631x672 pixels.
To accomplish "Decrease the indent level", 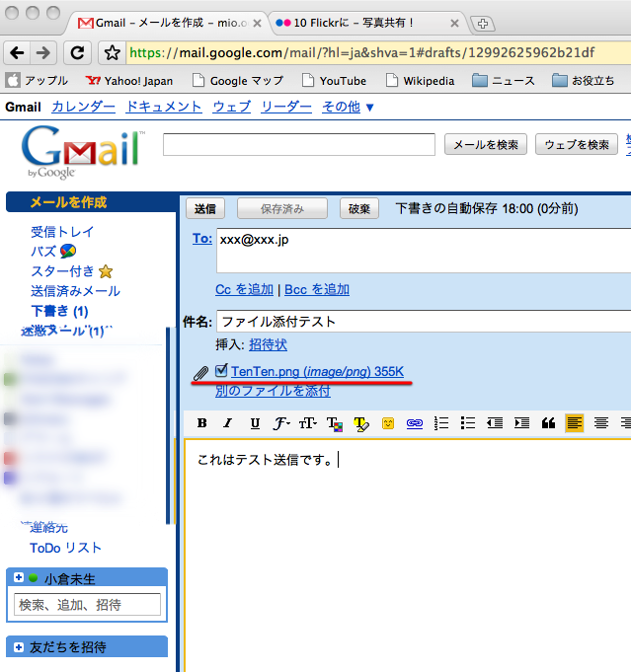I will point(495,423).
